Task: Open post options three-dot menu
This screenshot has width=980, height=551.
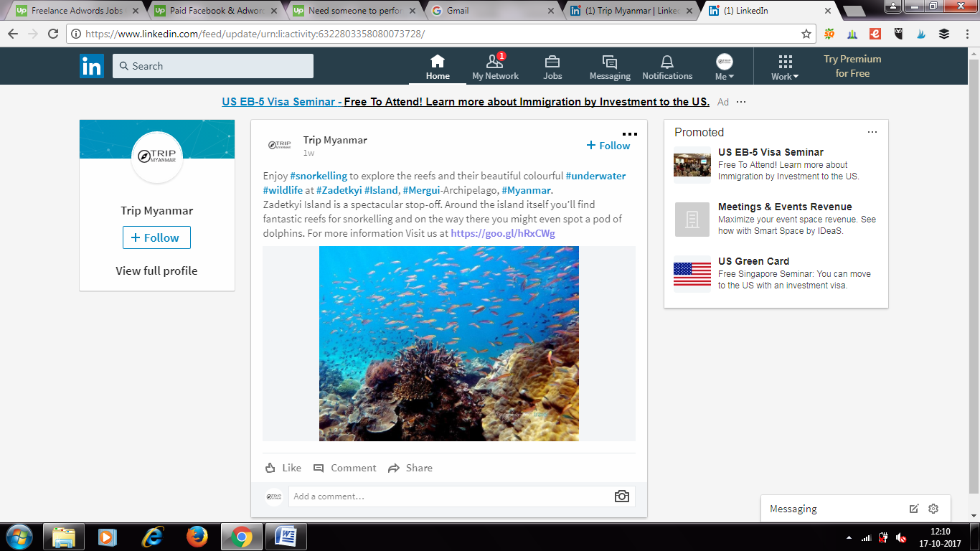Action: pyautogui.click(x=630, y=134)
